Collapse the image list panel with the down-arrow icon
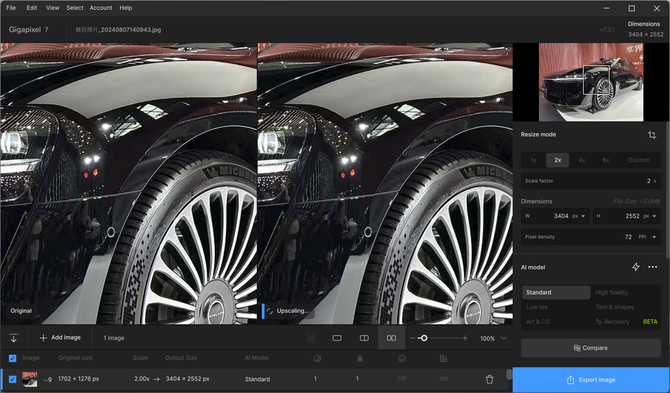 (14, 338)
